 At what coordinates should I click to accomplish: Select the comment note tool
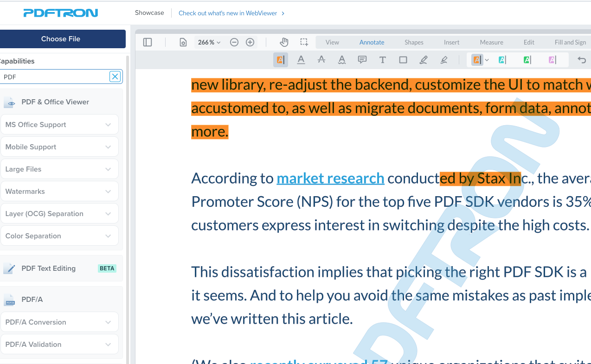coord(362,60)
